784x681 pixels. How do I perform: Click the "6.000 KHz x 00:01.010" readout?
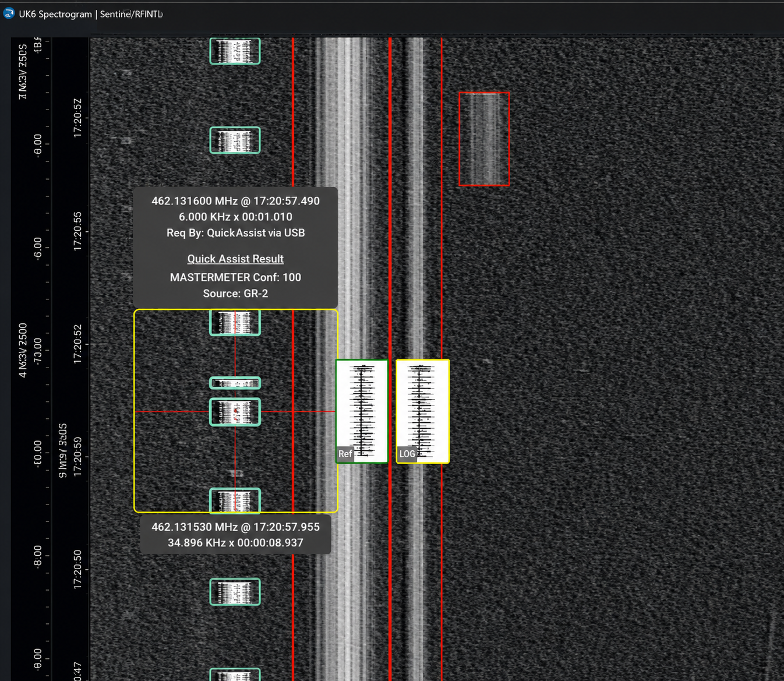(235, 217)
